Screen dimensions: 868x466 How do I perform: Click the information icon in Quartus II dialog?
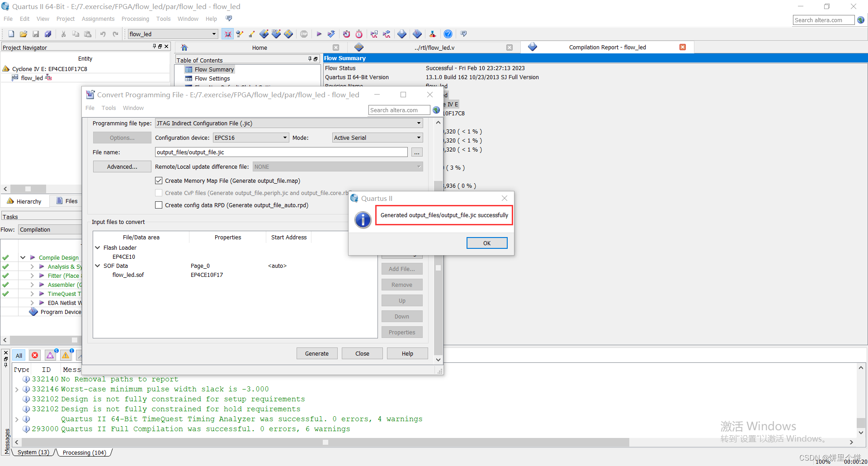pos(363,220)
